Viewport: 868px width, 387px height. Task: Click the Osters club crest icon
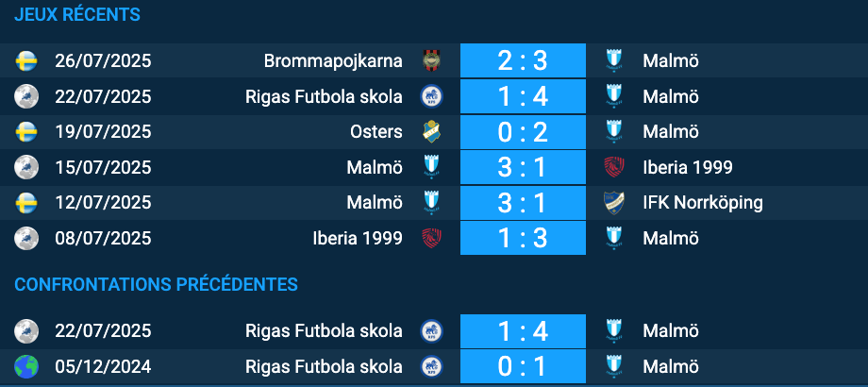coord(432,131)
